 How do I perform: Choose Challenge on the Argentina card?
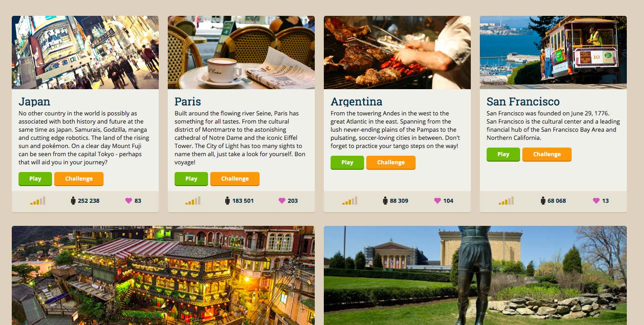391,162
